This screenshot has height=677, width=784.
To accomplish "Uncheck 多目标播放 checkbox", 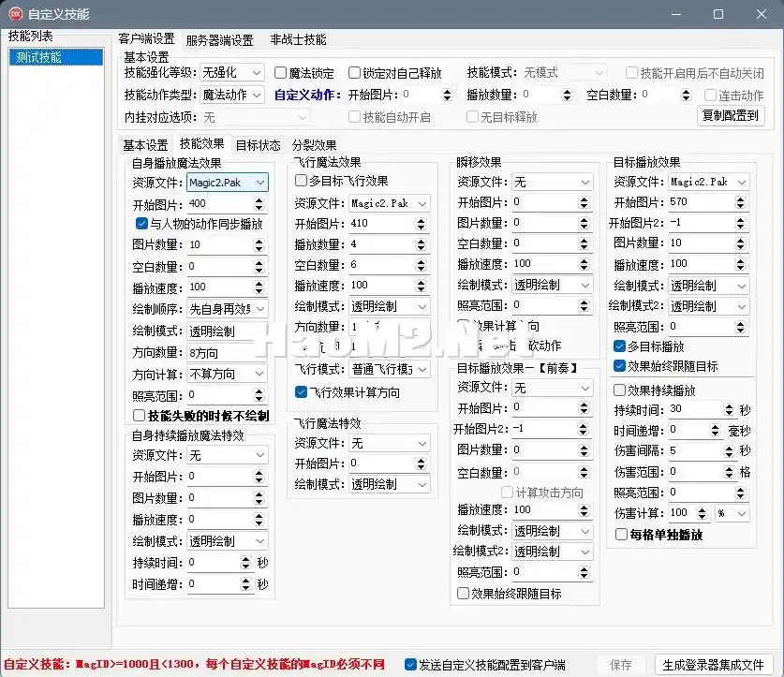I will tap(648, 346).
